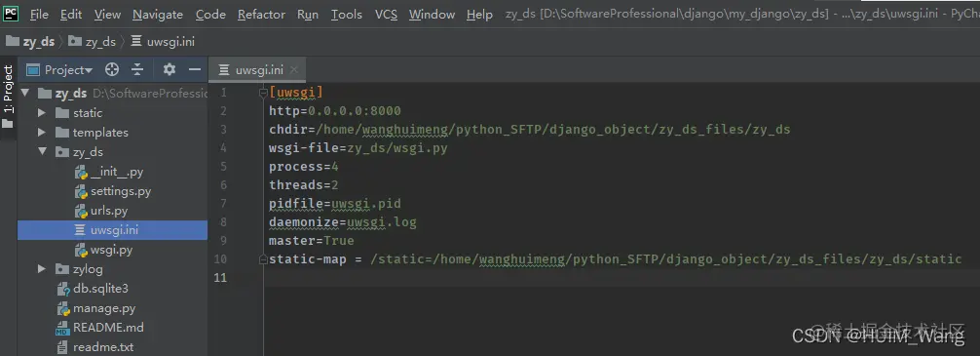Image resolution: width=980 pixels, height=356 pixels.
Task: Toggle the 1: Project side tool window tab
Action: pos(8,96)
